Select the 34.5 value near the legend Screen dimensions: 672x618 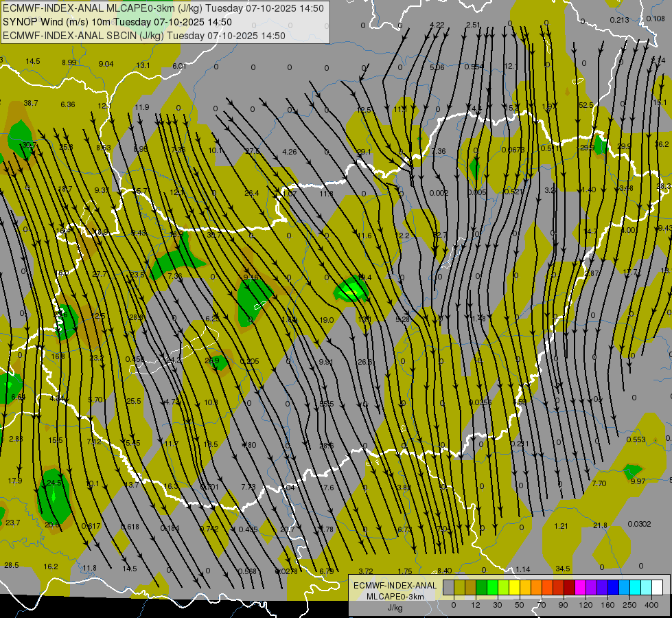(x=563, y=569)
